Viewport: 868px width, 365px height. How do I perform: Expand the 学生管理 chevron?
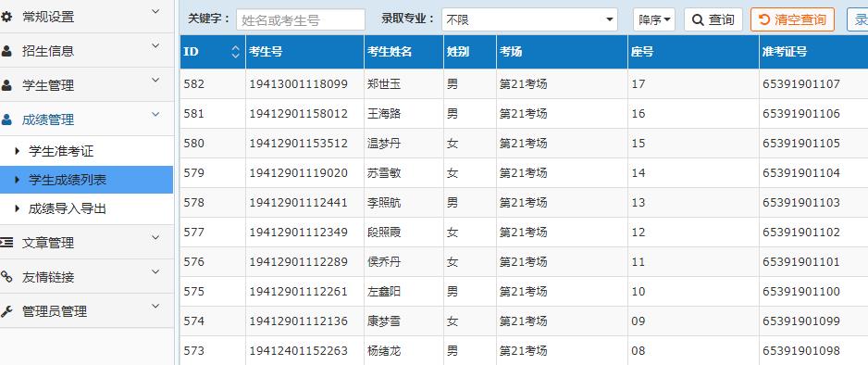point(155,81)
